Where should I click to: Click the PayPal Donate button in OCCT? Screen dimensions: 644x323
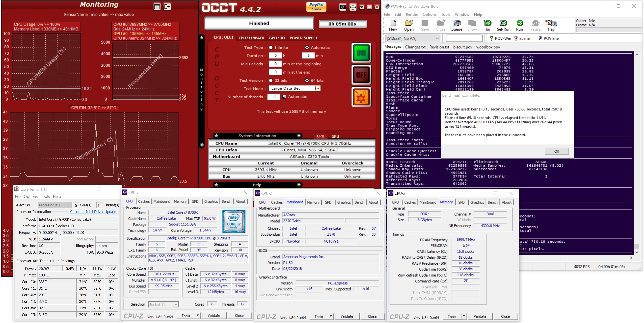coord(316,7)
